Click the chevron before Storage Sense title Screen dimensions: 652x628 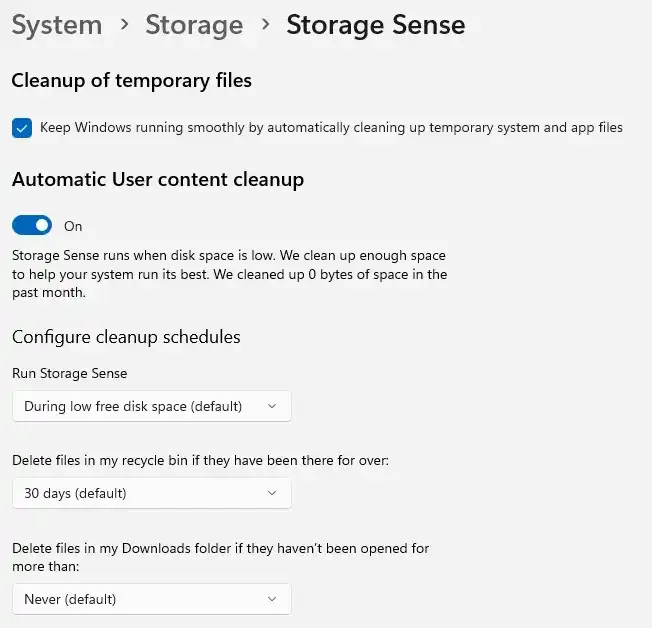click(266, 25)
